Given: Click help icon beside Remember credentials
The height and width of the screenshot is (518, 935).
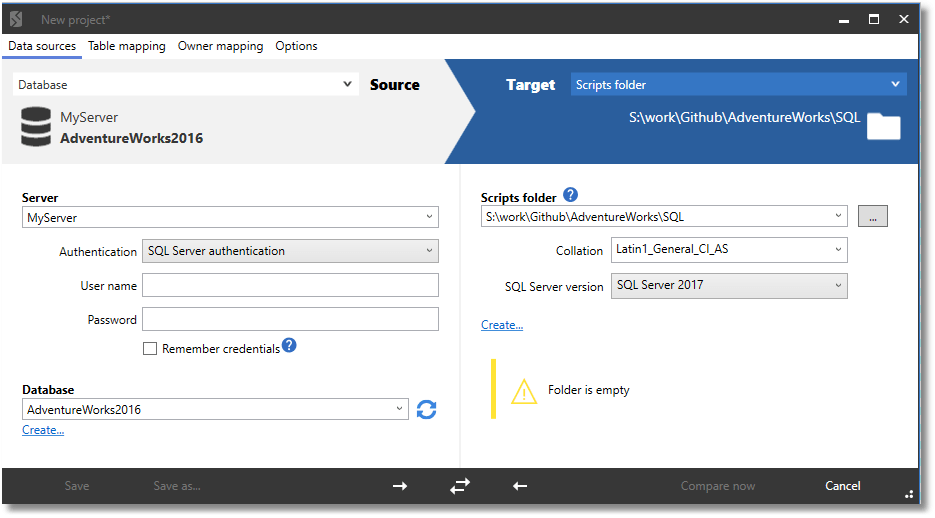Looking at the screenshot, I should [x=289, y=345].
